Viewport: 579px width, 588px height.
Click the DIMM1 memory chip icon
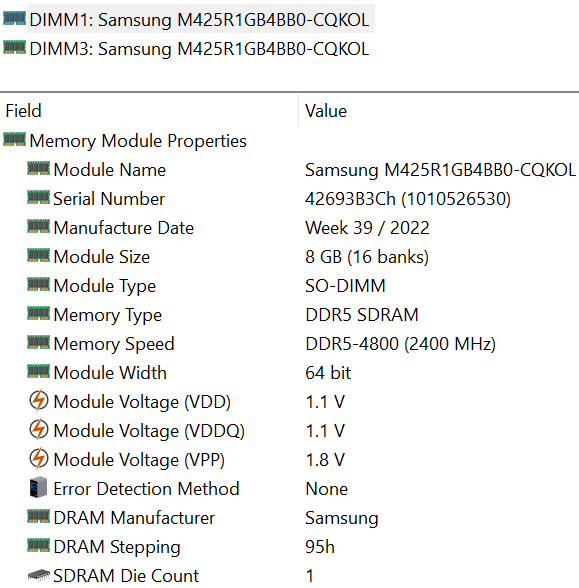click(x=14, y=18)
